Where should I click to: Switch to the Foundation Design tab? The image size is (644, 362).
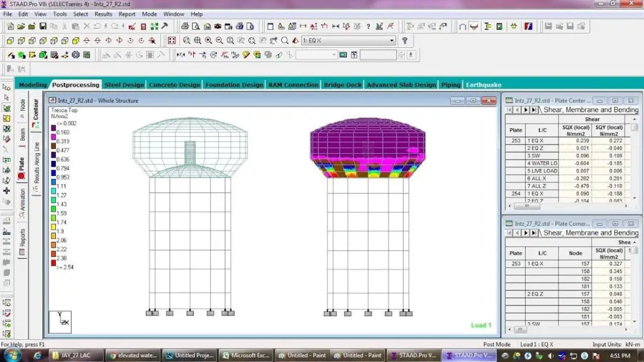[234, 85]
